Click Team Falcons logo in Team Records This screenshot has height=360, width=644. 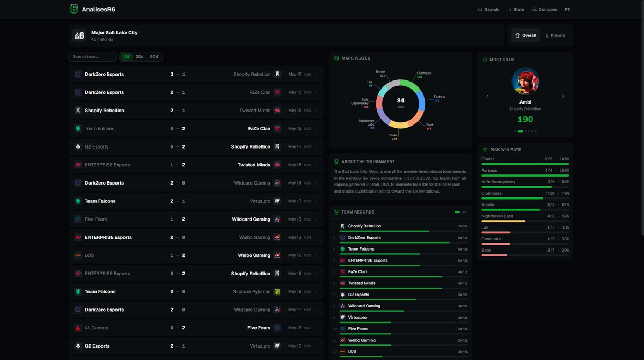tap(342, 249)
